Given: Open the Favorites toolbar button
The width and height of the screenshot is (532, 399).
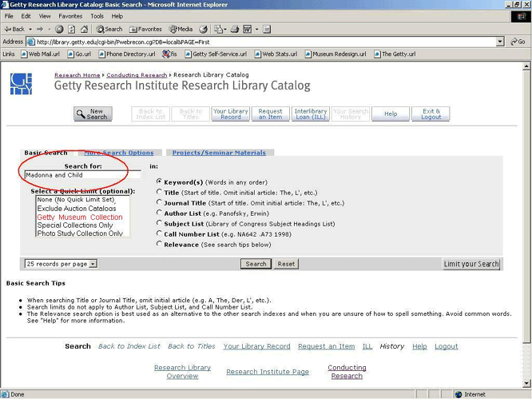Looking at the screenshot, I should coord(146,29).
